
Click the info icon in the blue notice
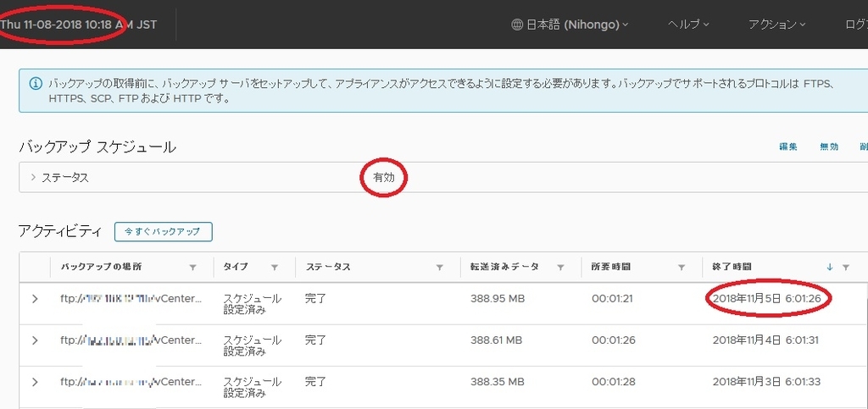tap(35, 84)
